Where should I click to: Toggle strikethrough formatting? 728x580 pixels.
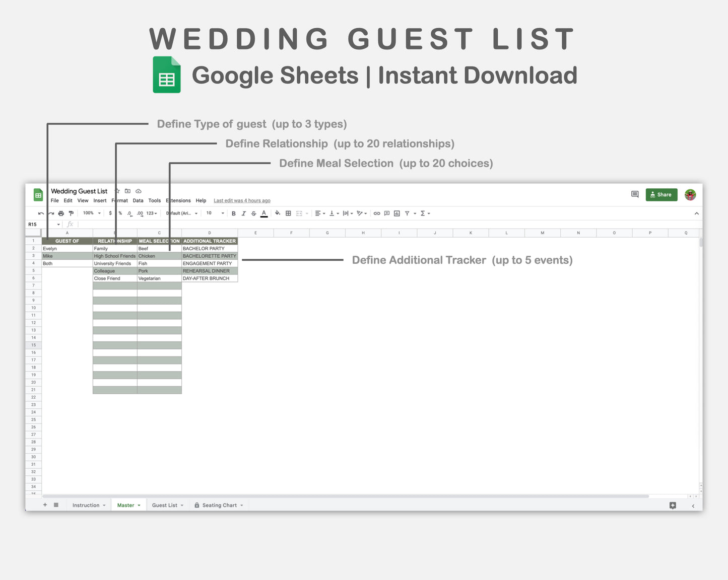[254, 213]
